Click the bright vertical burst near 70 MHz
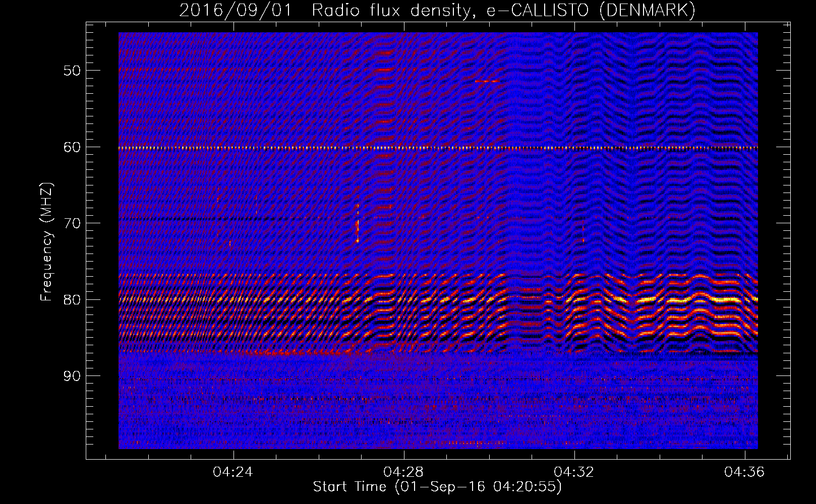The image size is (816, 504). [x=358, y=223]
